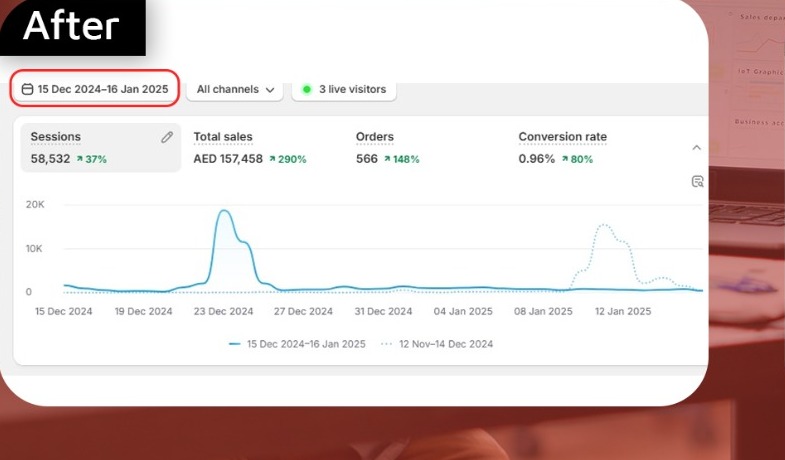785x460 pixels.
Task: Click the 04 Jan 2025 axis label
Action: (463, 311)
